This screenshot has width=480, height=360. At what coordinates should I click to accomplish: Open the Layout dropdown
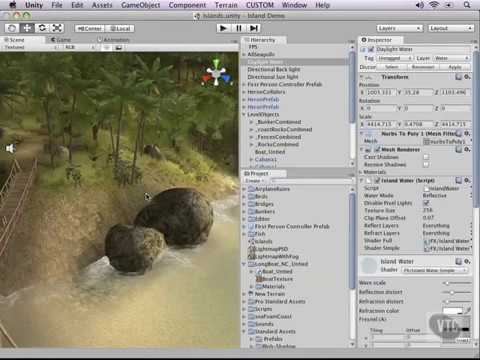(x=451, y=28)
